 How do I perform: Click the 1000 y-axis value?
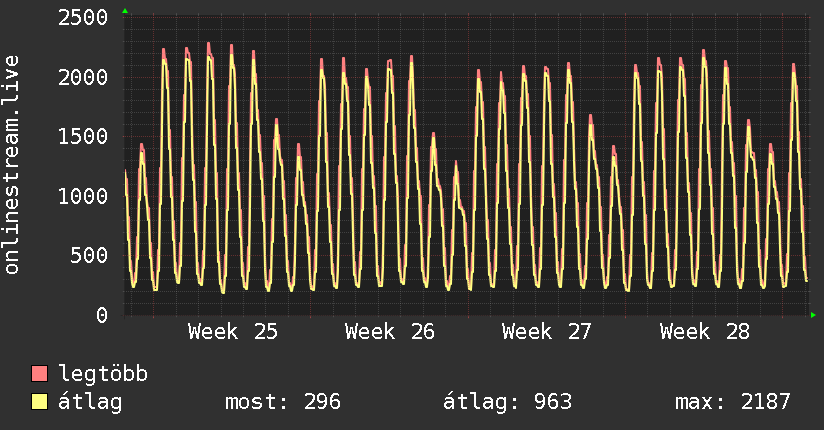tap(83, 196)
